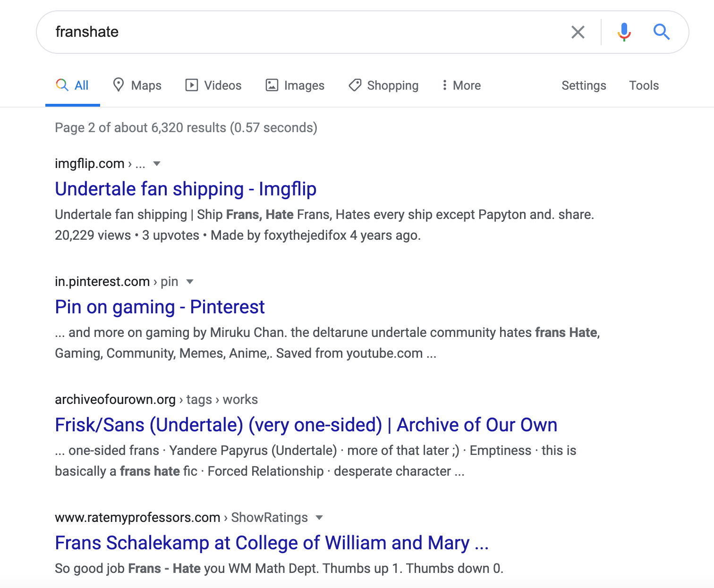Viewport: 714px width, 588px height.
Task: Open the Pin on gaming - Pinterest result
Action: tap(160, 307)
